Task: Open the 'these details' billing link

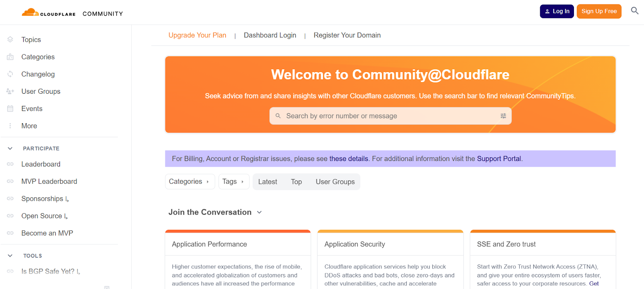Action: [x=349, y=159]
